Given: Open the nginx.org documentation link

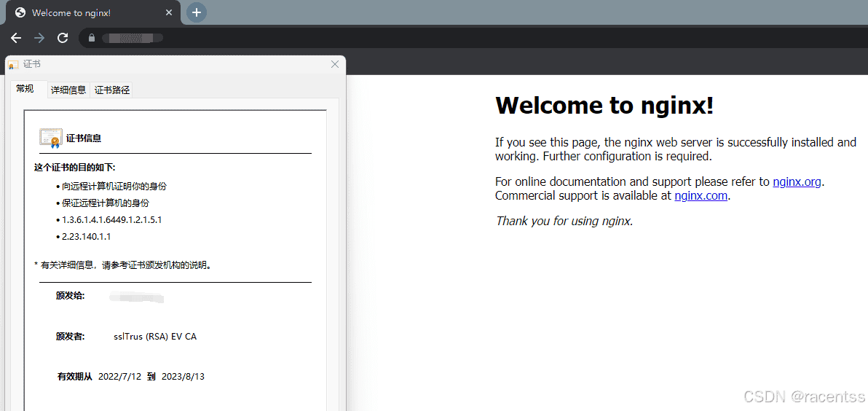Looking at the screenshot, I should pyautogui.click(x=797, y=181).
